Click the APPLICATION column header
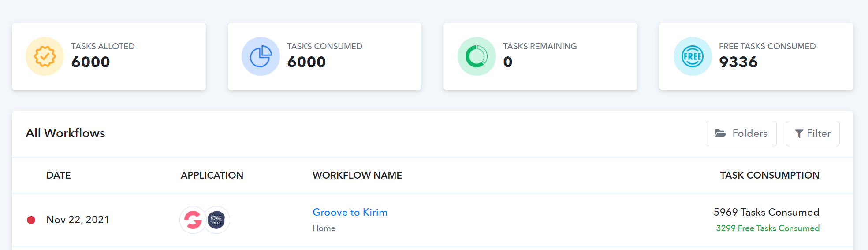868x250 pixels. (212, 175)
